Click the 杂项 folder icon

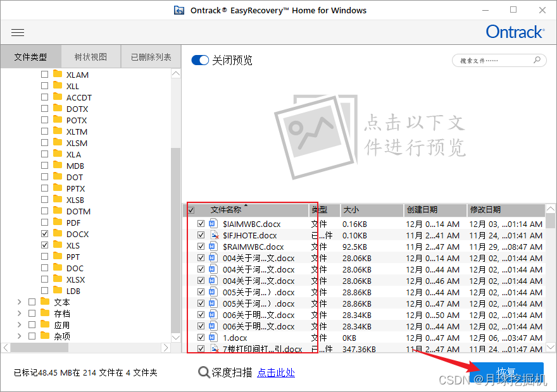[x=45, y=336]
